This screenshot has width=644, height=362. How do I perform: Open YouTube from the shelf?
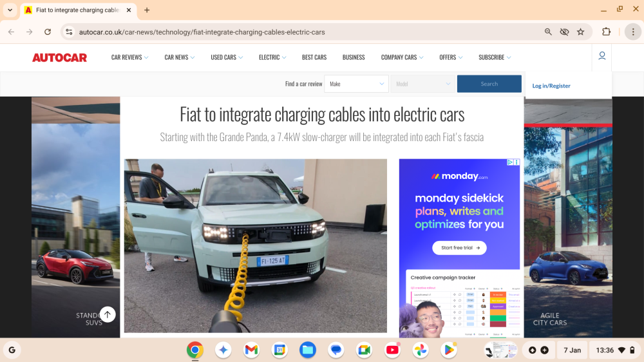[392, 350]
